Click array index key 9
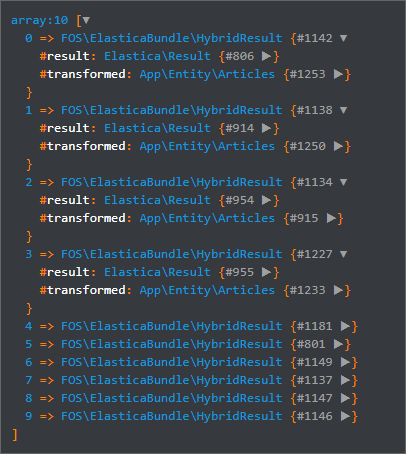 coord(29,416)
